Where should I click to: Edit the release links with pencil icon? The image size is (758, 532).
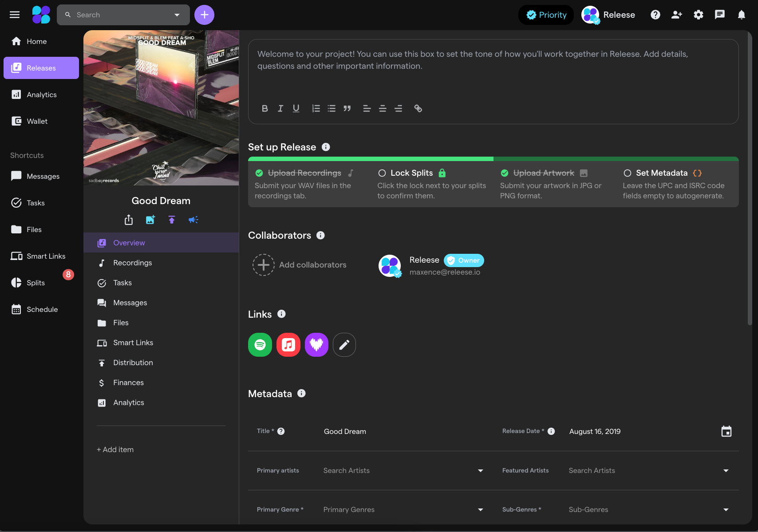pos(344,344)
